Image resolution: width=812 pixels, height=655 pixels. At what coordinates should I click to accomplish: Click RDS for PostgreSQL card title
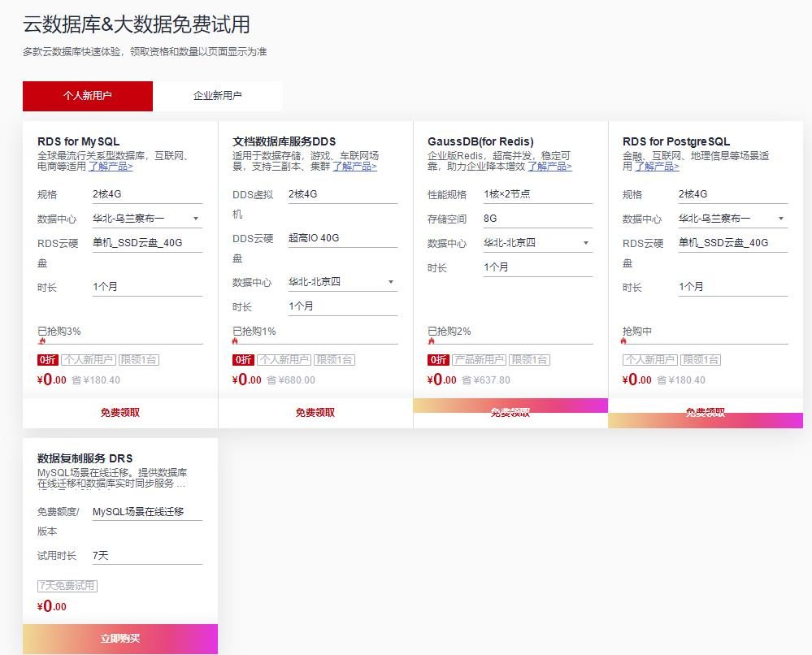click(676, 142)
